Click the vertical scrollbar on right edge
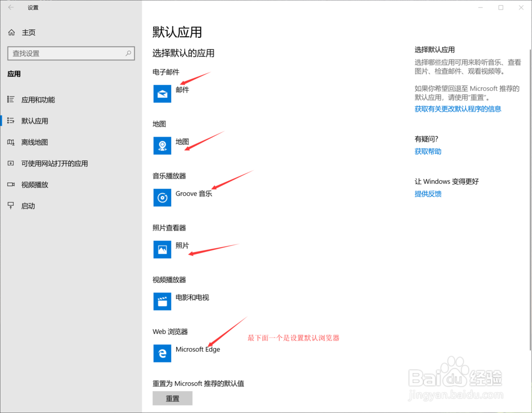532x413 pixels. (530, 200)
